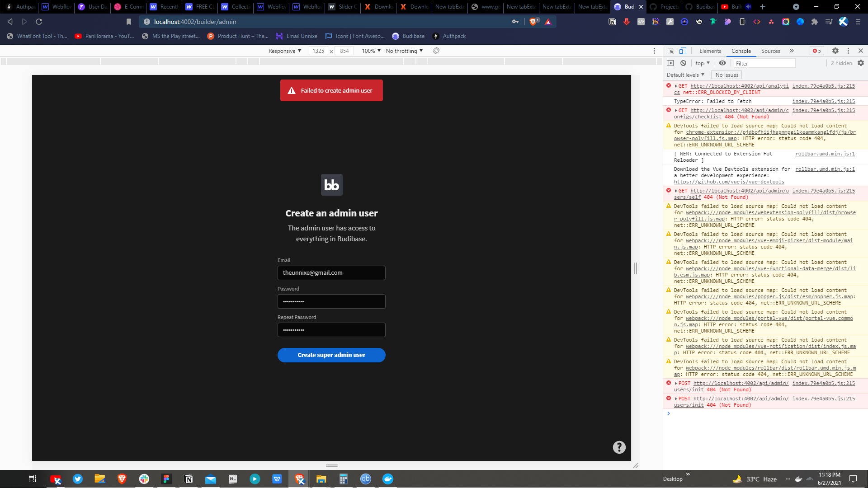Switch to the Elements tab
868x488 pixels.
click(x=710, y=51)
